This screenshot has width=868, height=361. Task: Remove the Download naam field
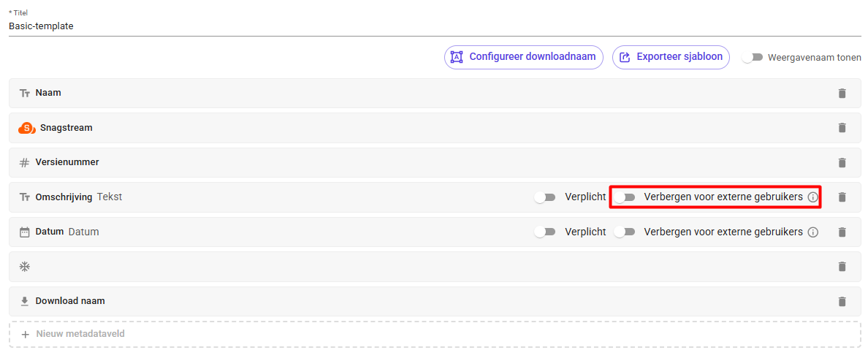click(x=842, y=301)
